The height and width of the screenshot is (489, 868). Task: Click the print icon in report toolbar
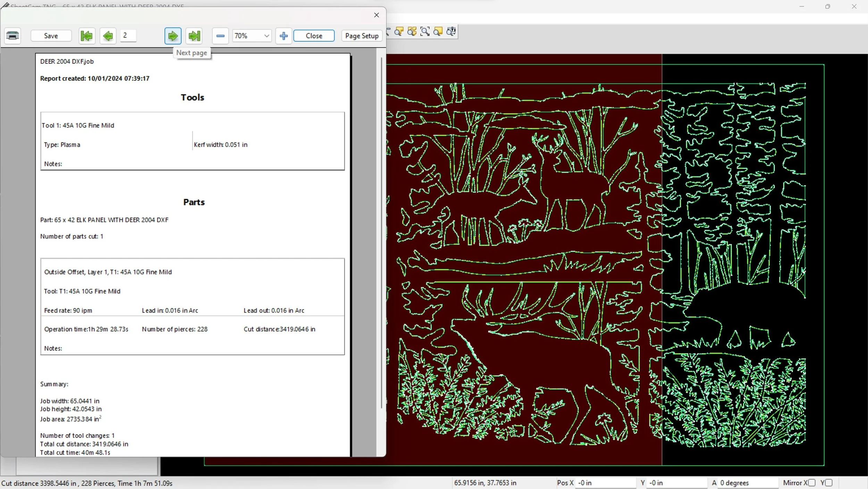coord(12,35)
